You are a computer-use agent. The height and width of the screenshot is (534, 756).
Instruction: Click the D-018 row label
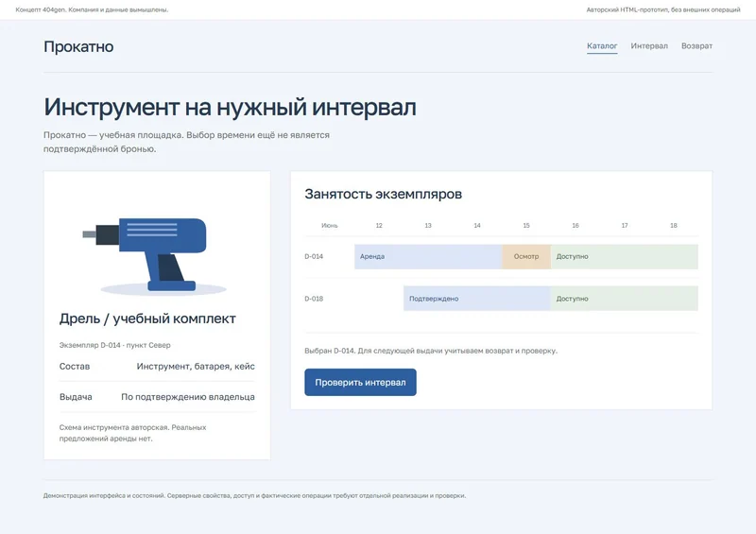(314, 299)
